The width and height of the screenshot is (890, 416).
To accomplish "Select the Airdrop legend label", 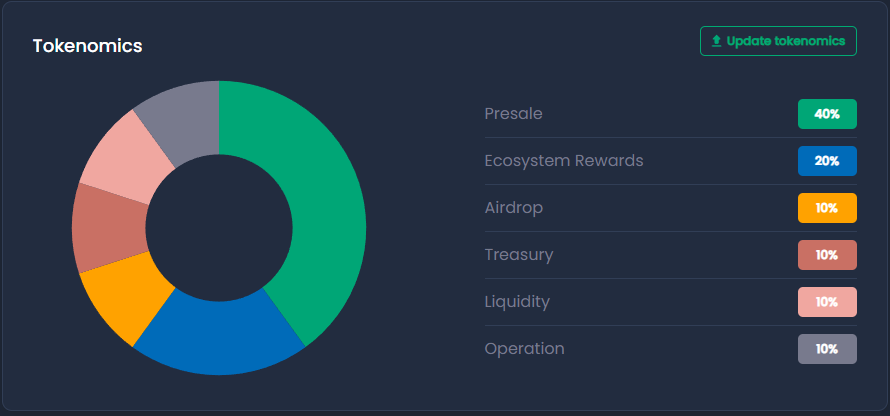I will [513, 208].
